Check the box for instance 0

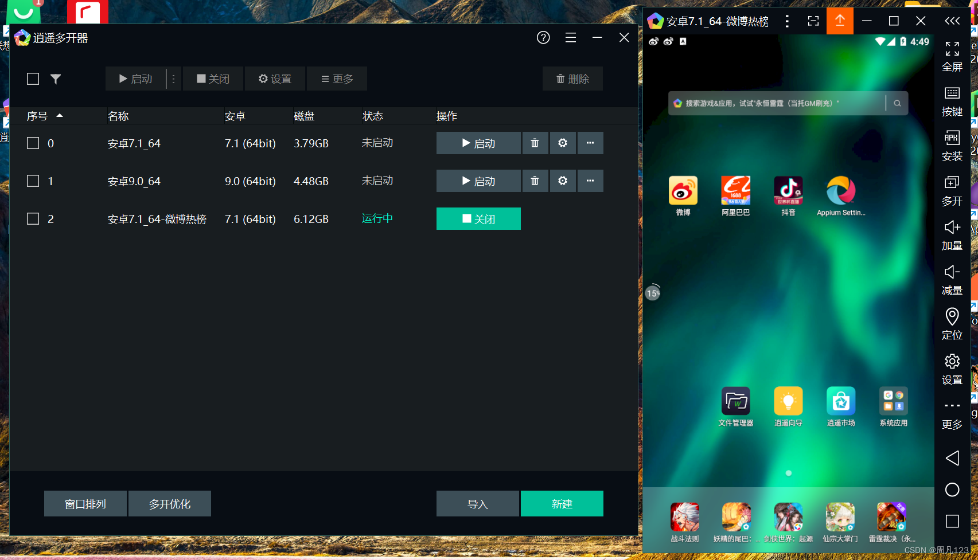click(33, 143)
